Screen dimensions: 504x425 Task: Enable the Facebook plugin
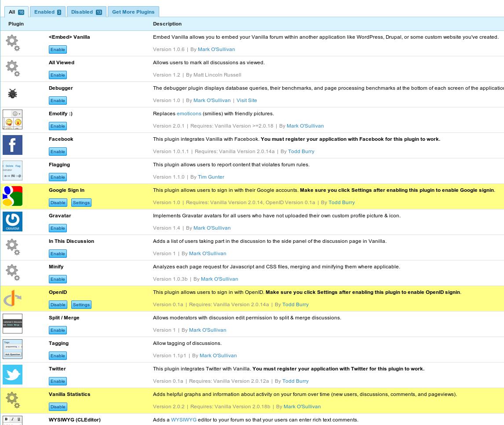pyautogui.click(x=58, y=151)
